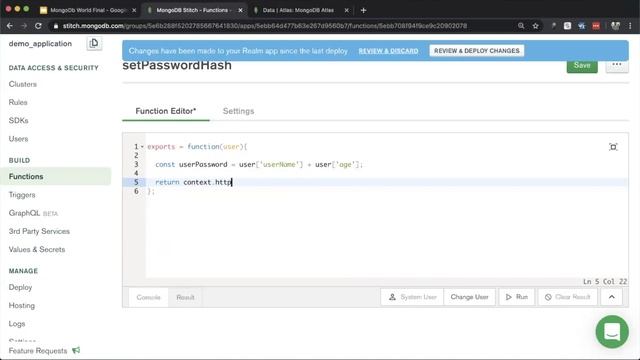Open Chrome's three-dot menu

point(630,26)
